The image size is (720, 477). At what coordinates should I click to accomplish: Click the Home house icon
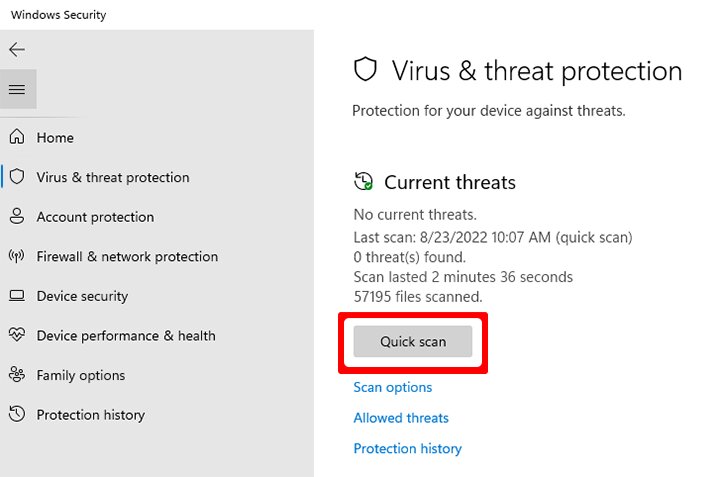click(x=17, y=138)
